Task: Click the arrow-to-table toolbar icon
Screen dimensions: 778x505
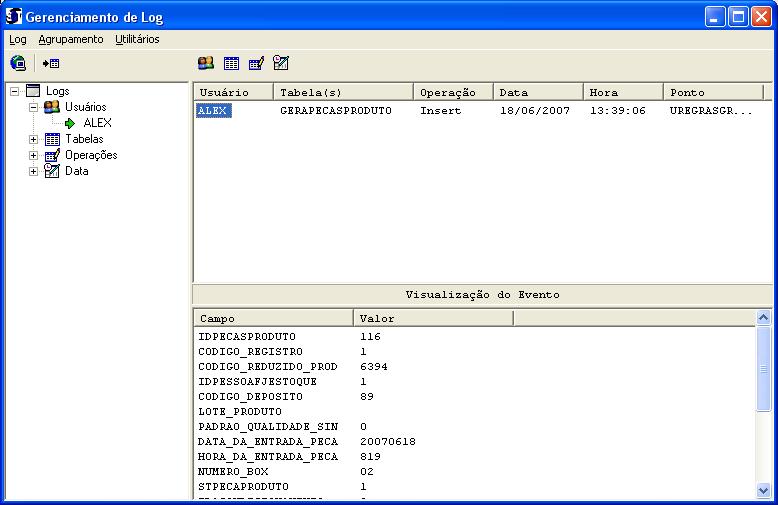Action: click(x=51, y=63)
